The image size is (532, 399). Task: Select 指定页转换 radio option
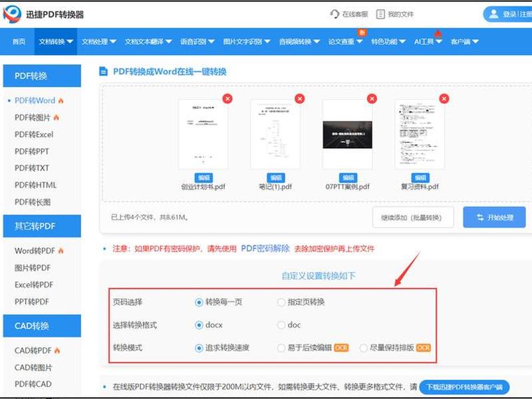click(281, 302)
